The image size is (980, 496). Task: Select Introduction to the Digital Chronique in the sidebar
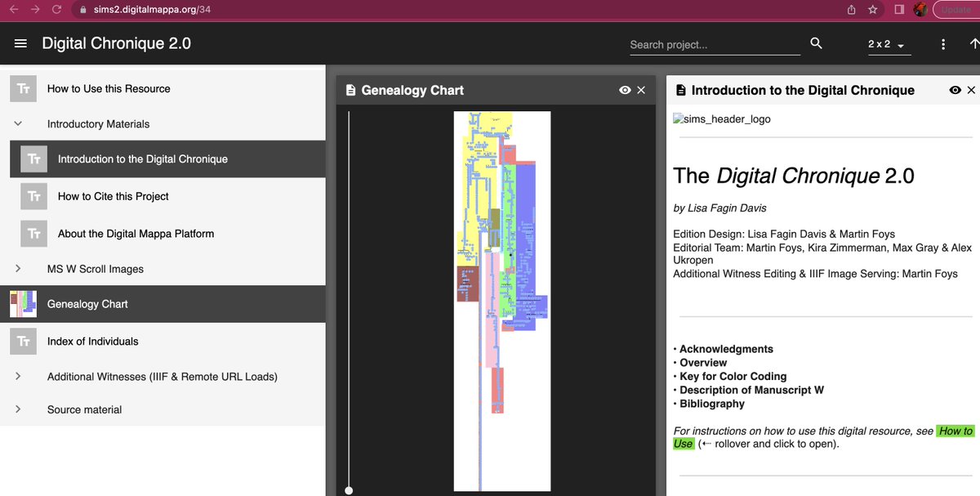point(143,159)
